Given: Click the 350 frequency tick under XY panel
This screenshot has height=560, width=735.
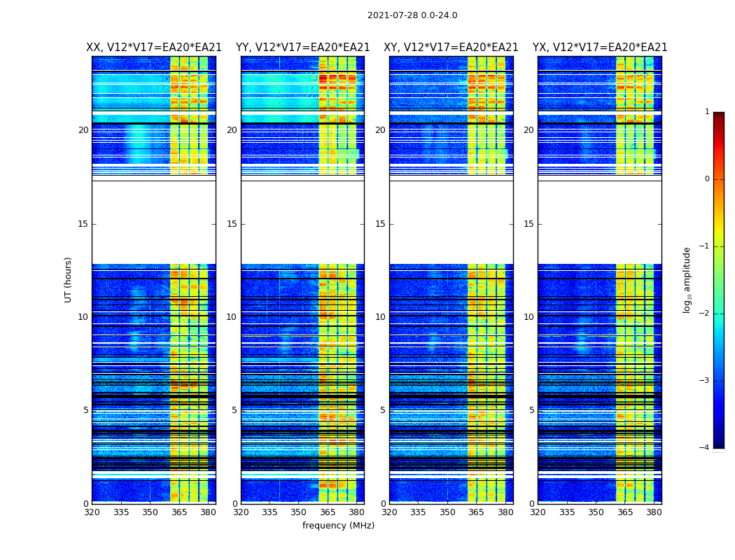Looking at the screenshot, I should click(x=447, y=512).
